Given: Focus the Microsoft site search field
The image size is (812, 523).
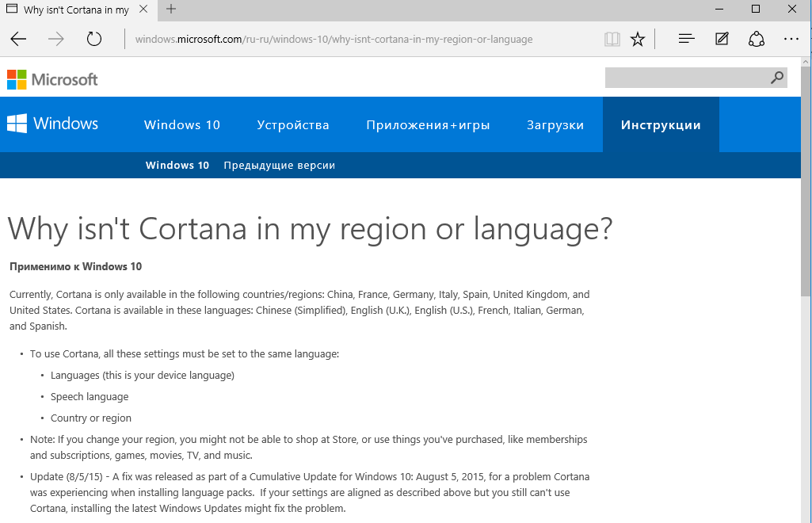Looking at the screenshot, I should tap(696, 78).
